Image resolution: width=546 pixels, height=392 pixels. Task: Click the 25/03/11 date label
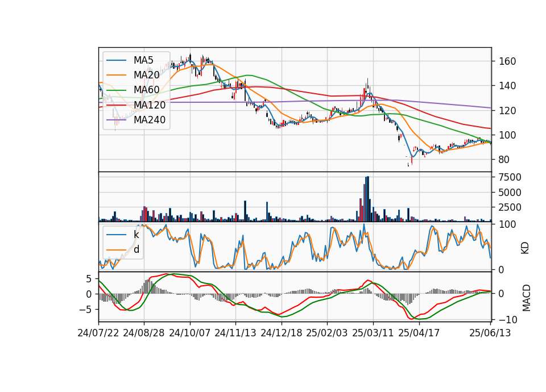pyautogui.click(x=373, y=333)
